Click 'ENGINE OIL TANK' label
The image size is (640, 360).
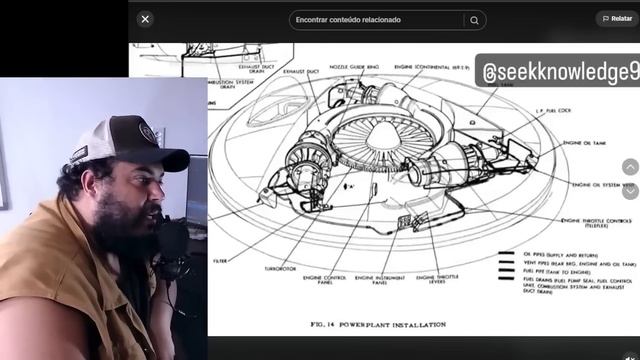tap(584, 143)
